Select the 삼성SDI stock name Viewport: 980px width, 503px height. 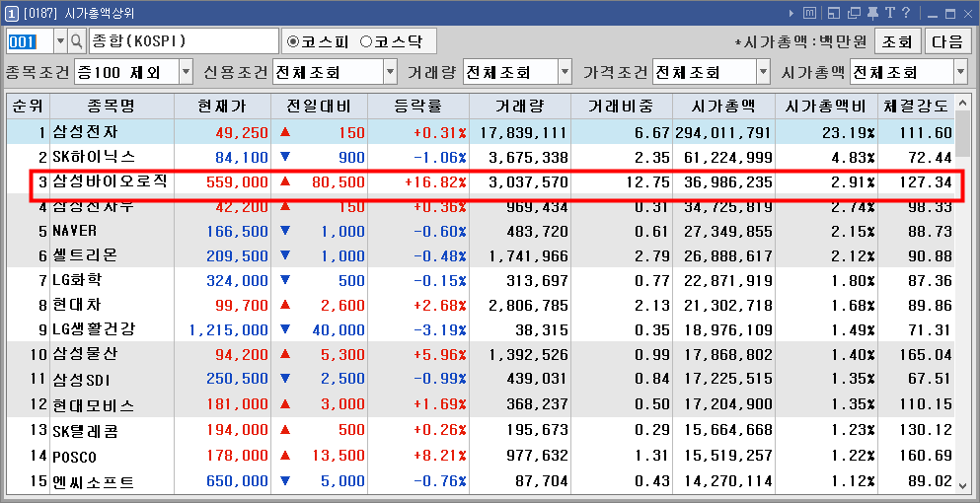pos(82,380)
